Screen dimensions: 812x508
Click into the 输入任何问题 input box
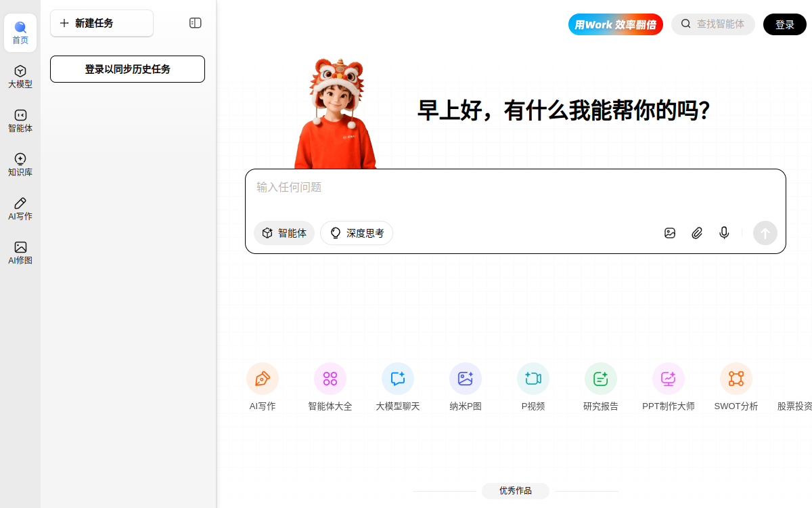[x=516, y=188]
